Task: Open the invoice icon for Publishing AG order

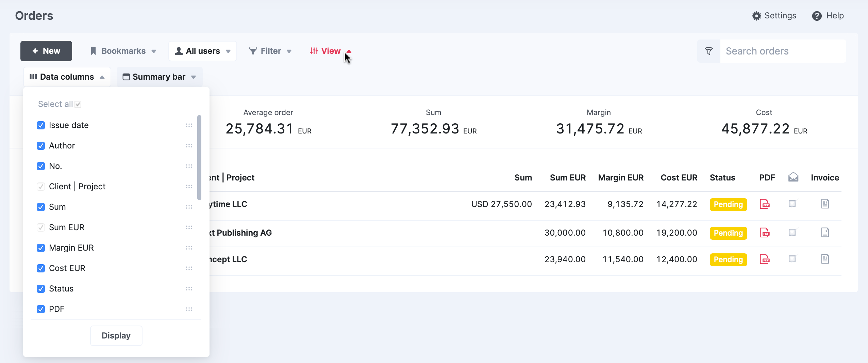Action: pos(825,233)
